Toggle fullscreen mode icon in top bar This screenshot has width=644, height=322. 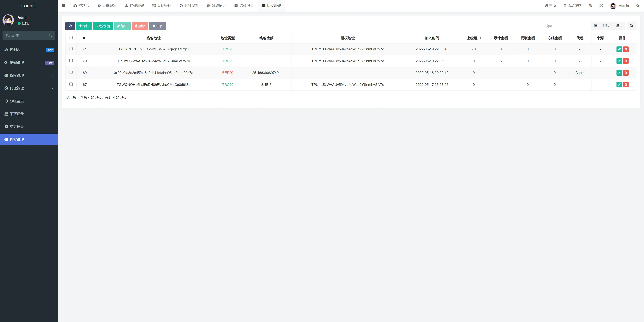tap(601, 6)
